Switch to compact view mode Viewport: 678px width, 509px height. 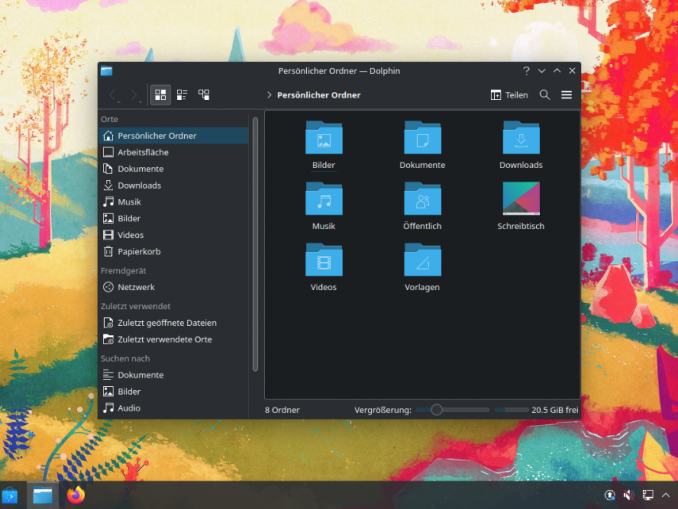click(x=182, y=95)
